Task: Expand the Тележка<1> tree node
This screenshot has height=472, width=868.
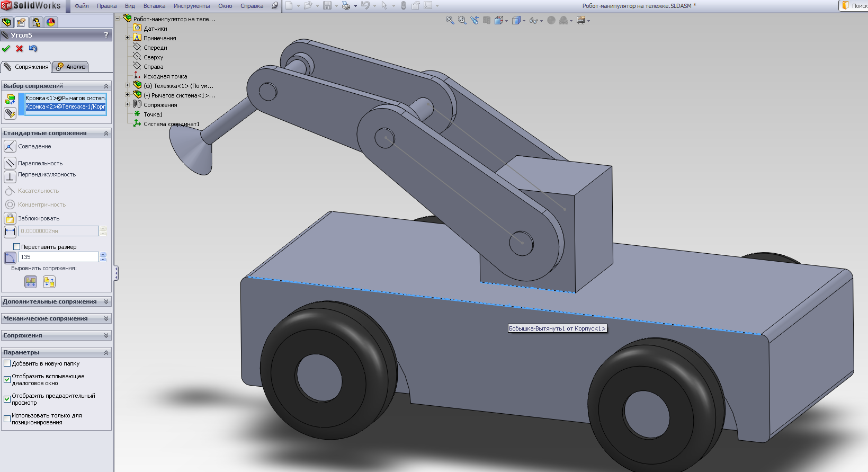Action: point(127,85)
